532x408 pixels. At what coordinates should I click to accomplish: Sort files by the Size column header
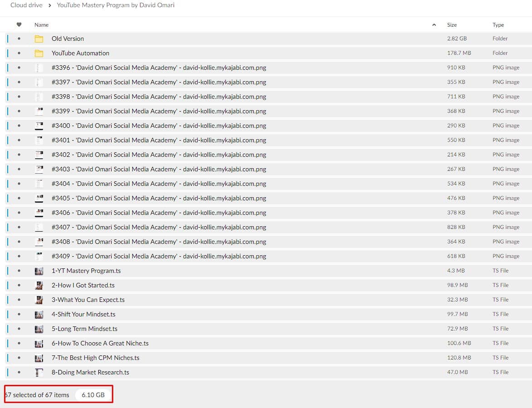point(452,24)
